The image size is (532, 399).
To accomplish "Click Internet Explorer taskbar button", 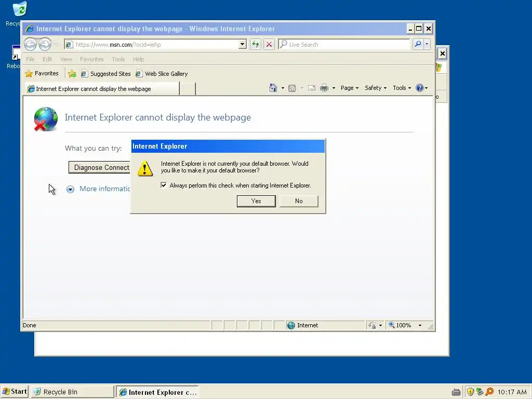I will 157,392.
